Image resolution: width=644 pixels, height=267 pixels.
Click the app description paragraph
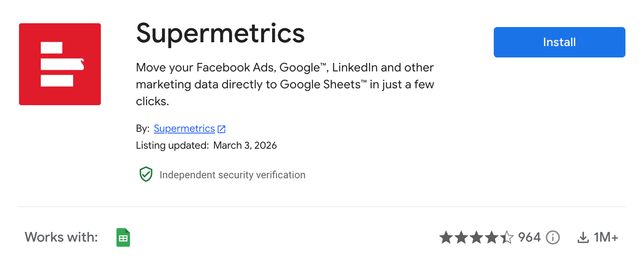click(x=285, y=84)
